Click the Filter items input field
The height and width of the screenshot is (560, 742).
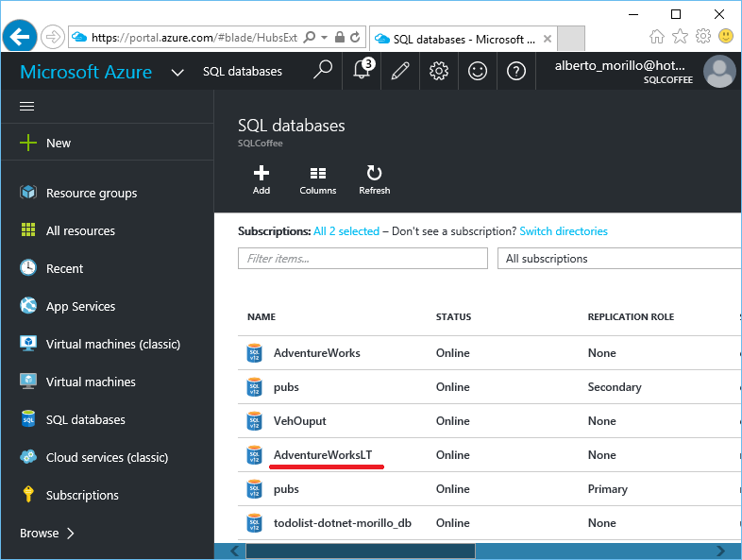[x=363, y=259]
